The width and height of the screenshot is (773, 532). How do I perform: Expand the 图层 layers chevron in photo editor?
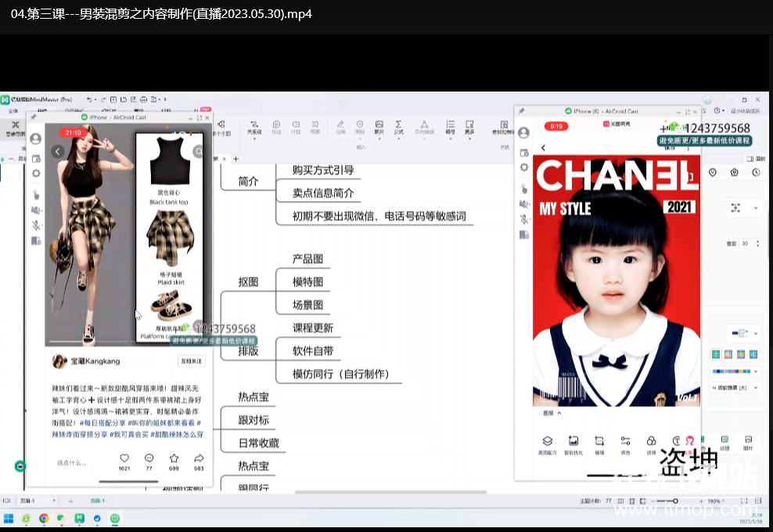pyautogui.click(x=559, y=413)
